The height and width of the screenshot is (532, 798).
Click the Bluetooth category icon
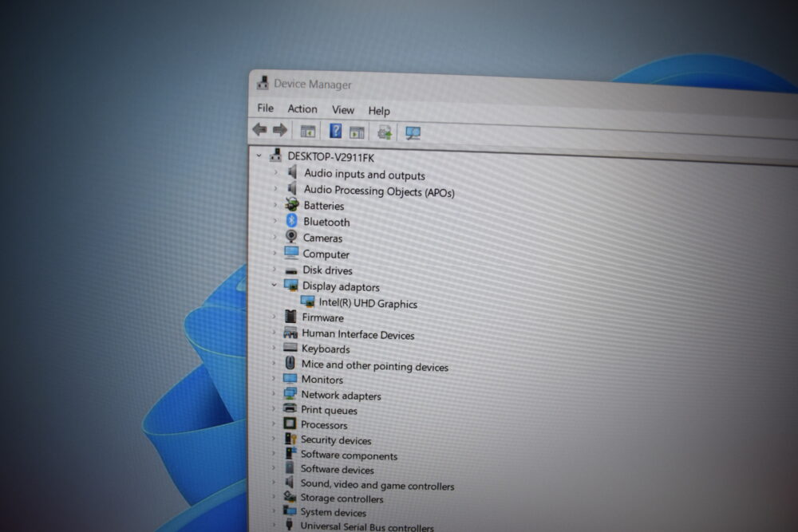point(291,220)
